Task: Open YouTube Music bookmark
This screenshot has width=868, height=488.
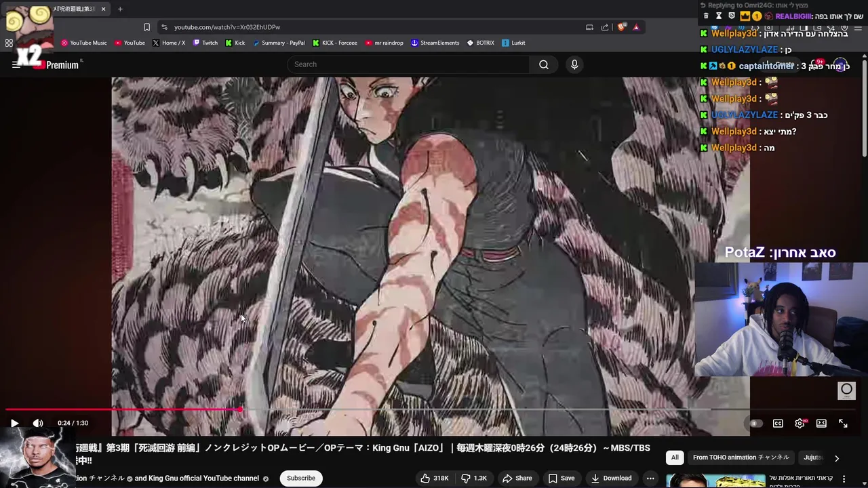Action: coord(84,43)
